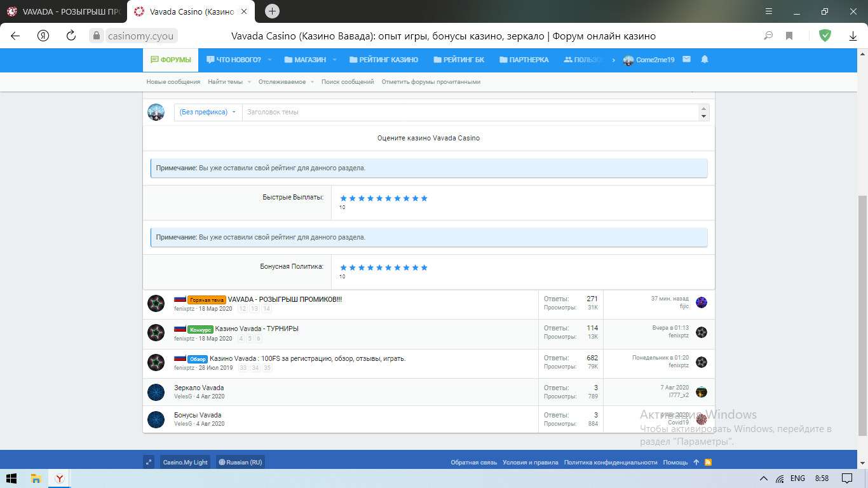
Task: Toggle the footer width expand icon
Action: [149, 462]
